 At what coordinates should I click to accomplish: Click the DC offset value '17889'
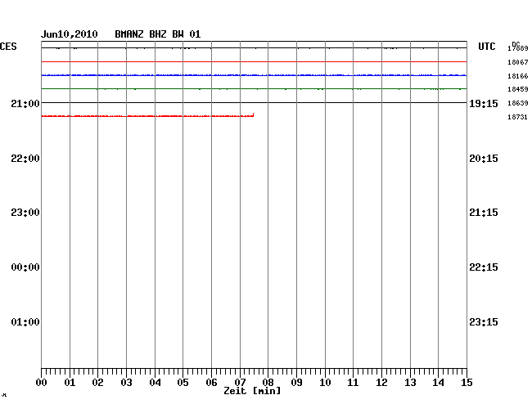[518, 49]
